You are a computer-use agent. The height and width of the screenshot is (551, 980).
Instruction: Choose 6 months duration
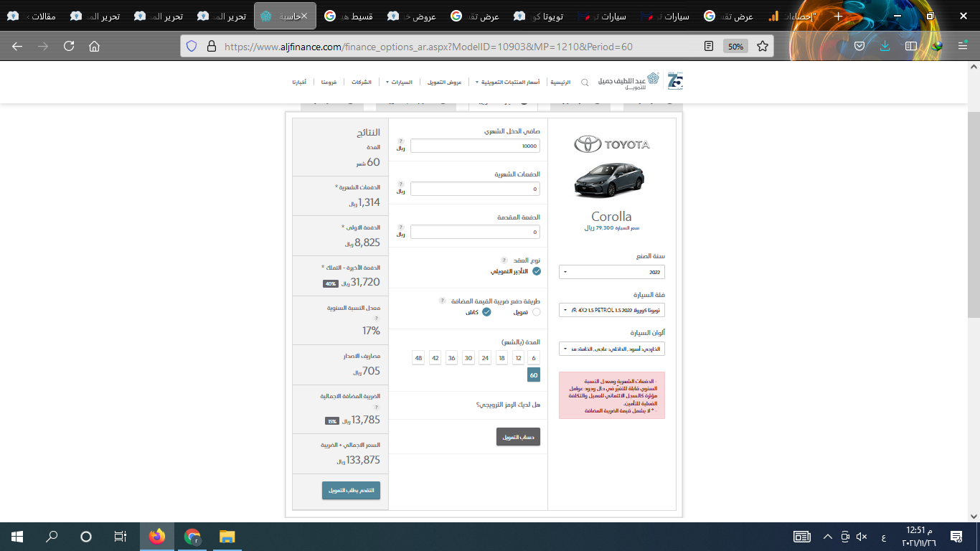tap(534, 357)
